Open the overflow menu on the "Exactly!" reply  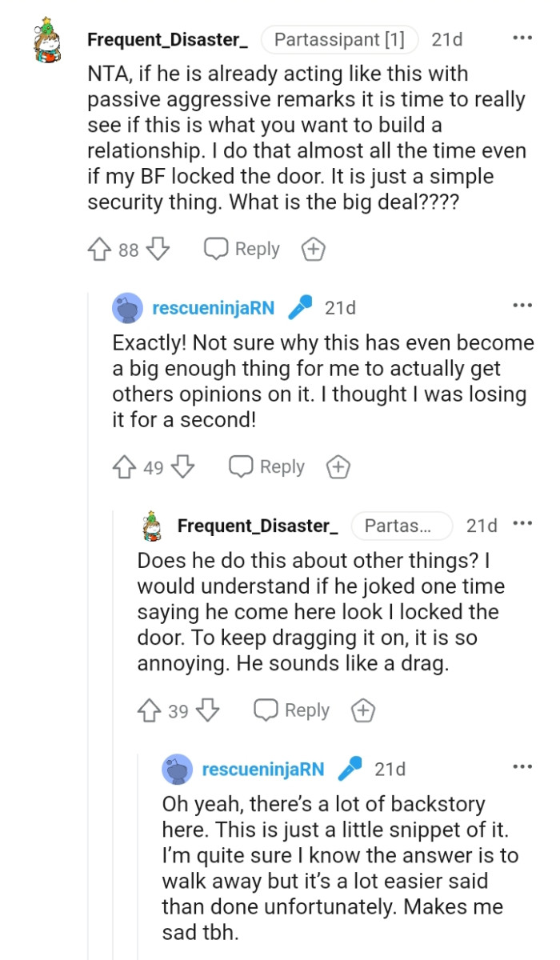click(522, 304)
